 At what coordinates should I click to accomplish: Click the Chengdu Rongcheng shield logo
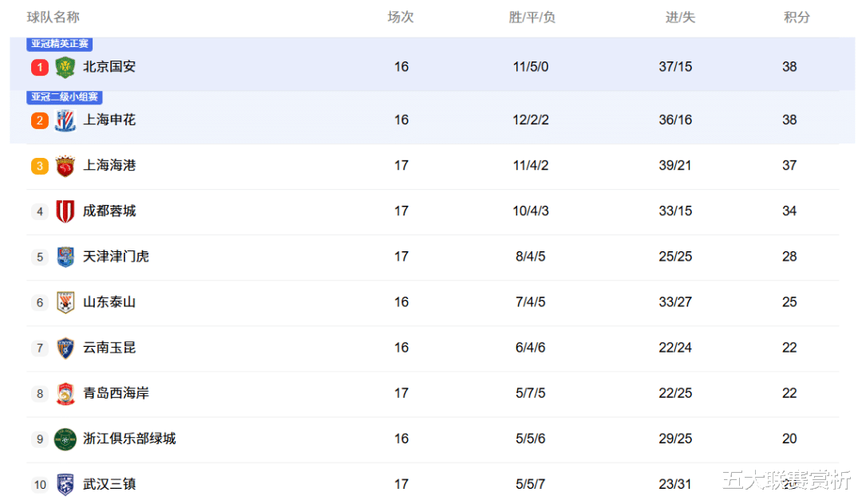point(65,211)
